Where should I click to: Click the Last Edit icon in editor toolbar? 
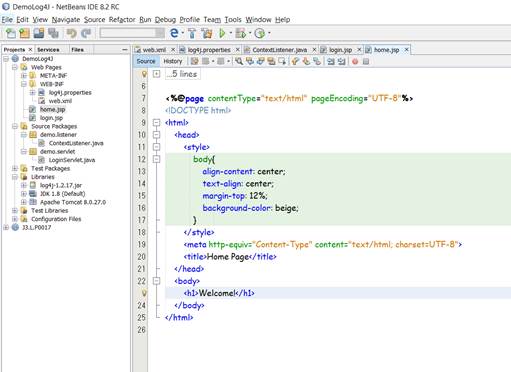195,61
